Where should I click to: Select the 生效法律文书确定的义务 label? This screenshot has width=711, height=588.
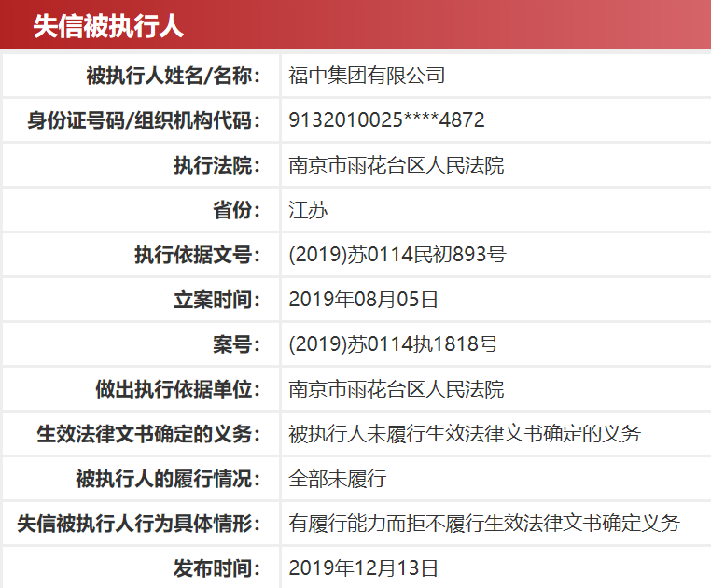point(148,434)
